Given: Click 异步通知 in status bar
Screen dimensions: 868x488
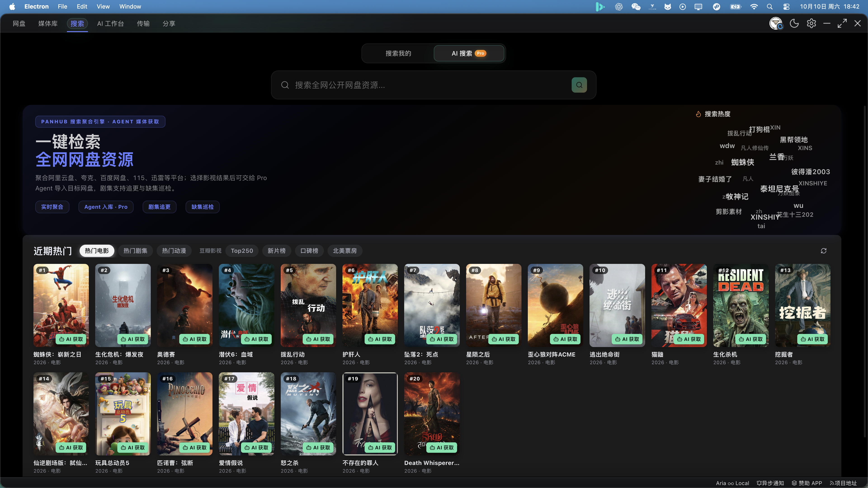Looking at the screenshot, I should tap(770, 483).
